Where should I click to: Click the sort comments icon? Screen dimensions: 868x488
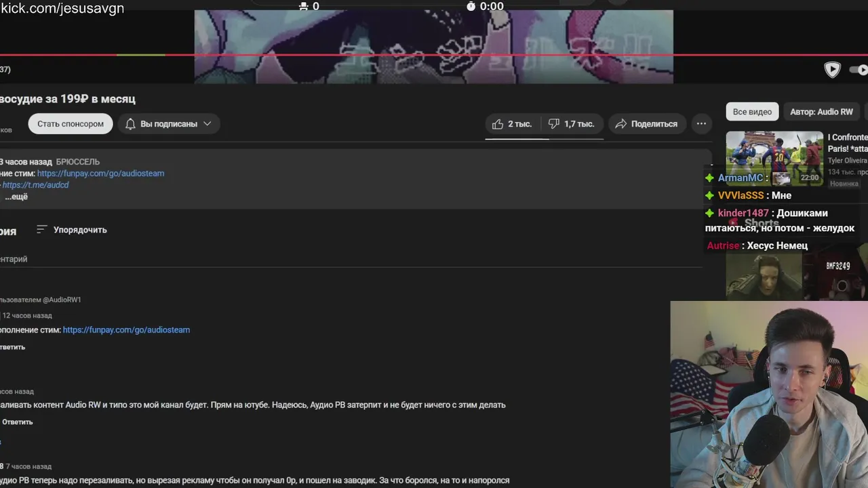pyautogui.click(x=41, y=230)
